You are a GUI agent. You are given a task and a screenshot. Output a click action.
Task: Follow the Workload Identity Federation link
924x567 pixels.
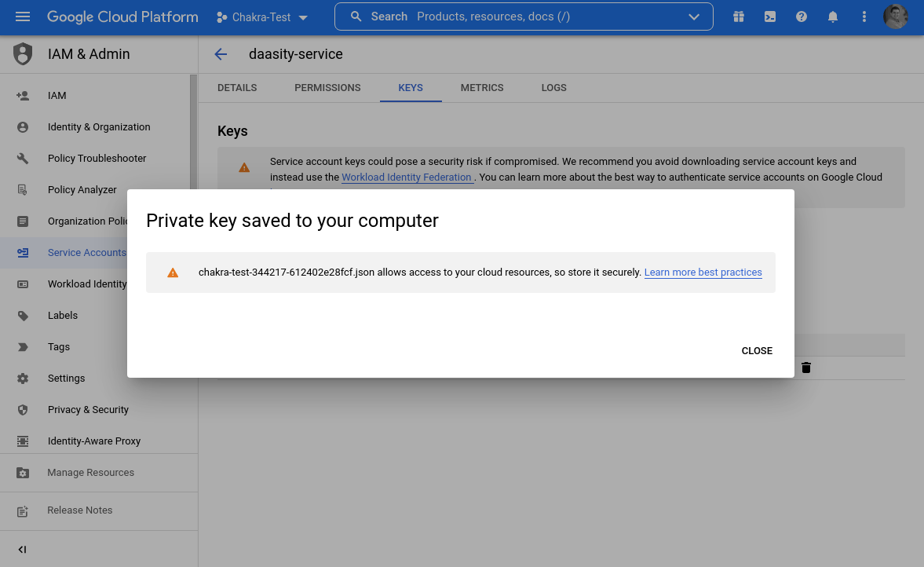(x=407, y=177)
